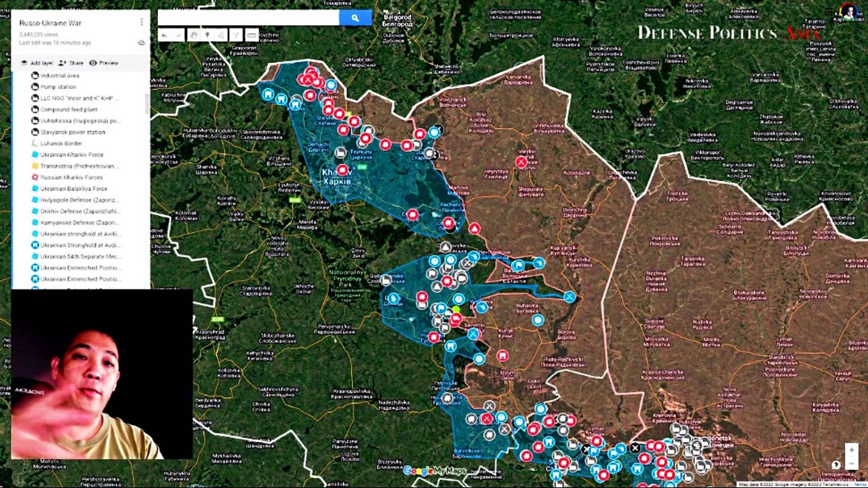Click the Add layer button
Viewport: 868px width, 488px height.
point(37,63)
